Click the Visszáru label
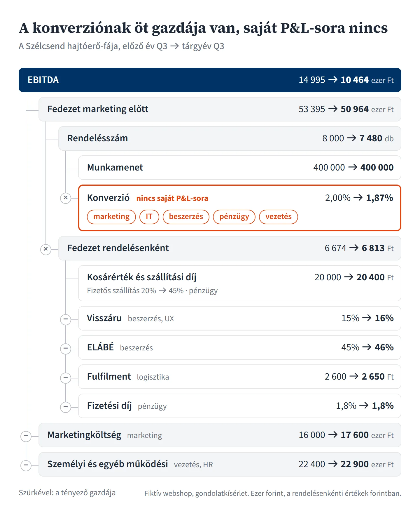This screenshot has height=518, width=420. tap(104, 318)
